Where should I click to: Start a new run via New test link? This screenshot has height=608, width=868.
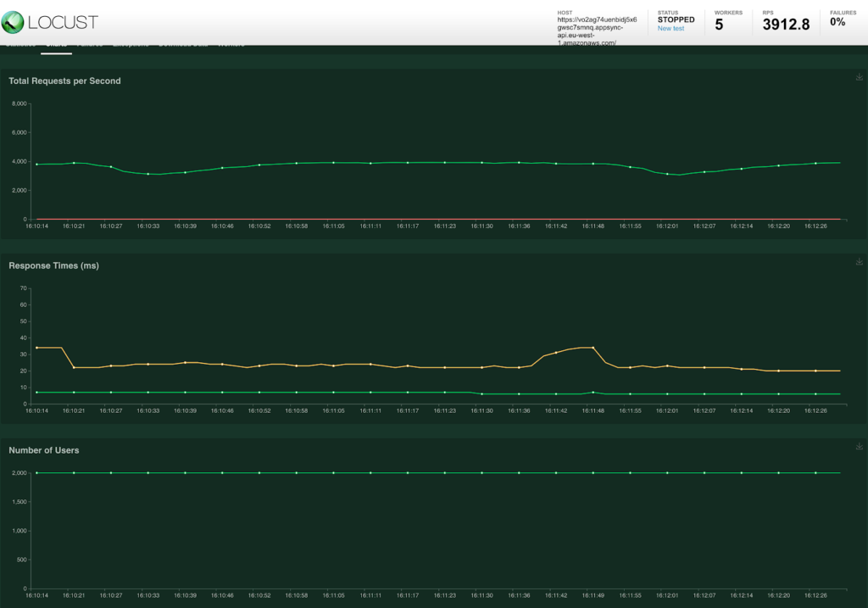(x=670, y=28)
